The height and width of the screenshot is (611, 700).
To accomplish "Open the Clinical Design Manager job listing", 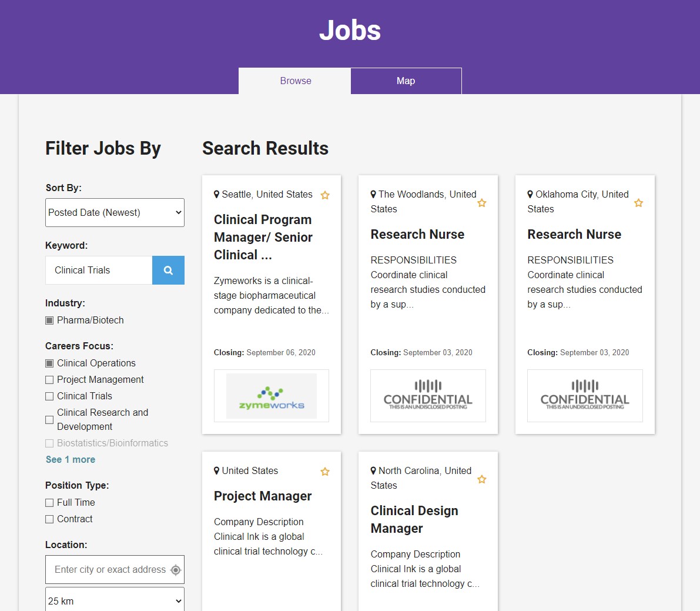I will click(x=414, y=519).
